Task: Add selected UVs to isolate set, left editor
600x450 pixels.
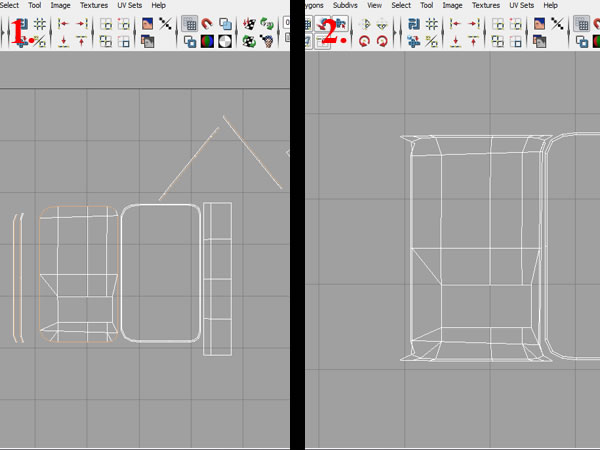Action: pos(123,24)
